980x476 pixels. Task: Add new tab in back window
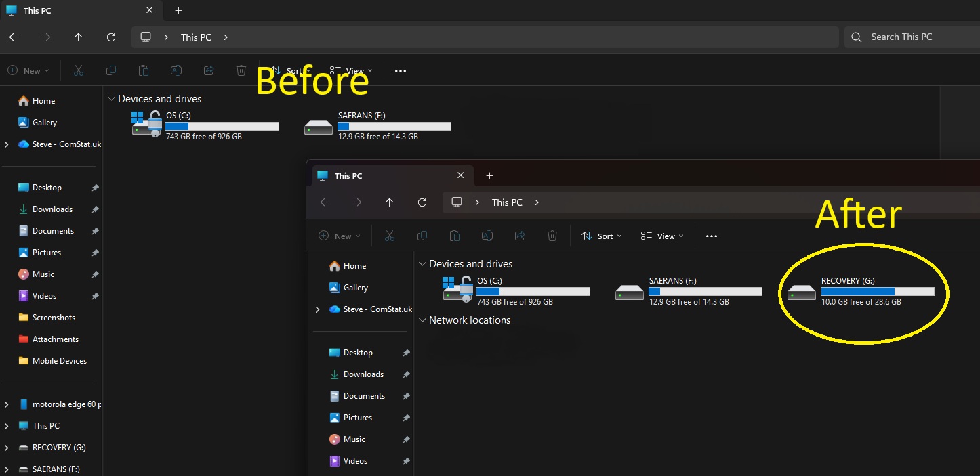[179, 11]
